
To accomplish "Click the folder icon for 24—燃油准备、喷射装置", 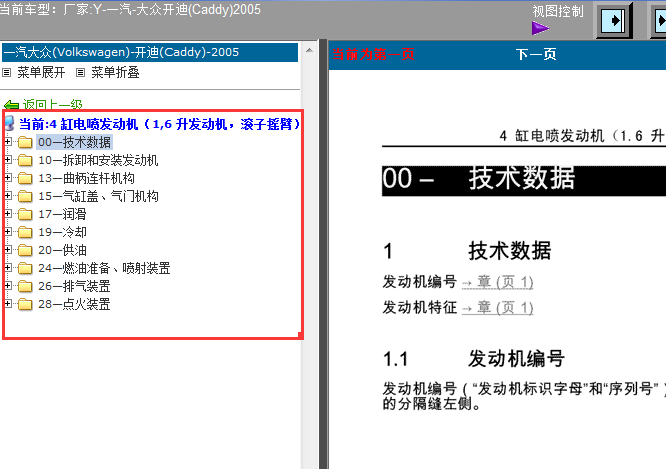I will pyautogui.click(x=25, y=268).
